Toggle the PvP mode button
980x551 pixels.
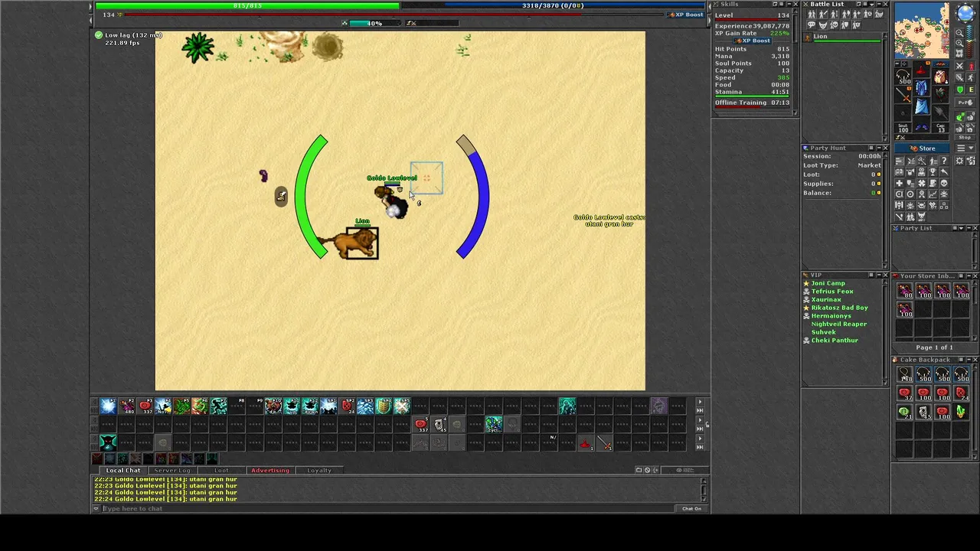pos(965,103)
